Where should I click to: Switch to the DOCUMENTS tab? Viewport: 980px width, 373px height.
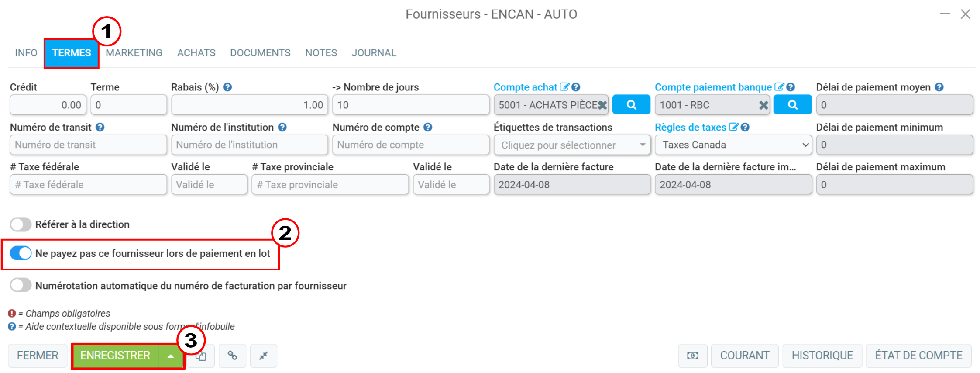pyautogui.click(x=260, y=53)
